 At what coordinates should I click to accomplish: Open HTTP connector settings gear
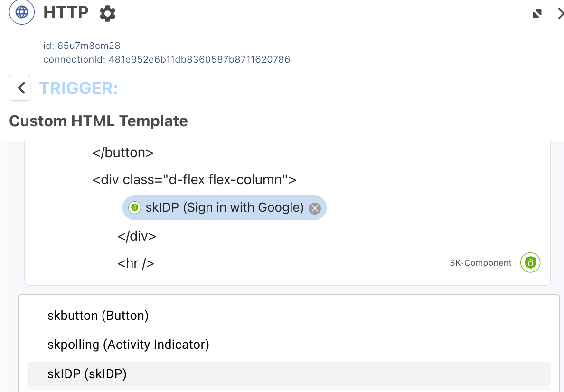tap(108, 13)
